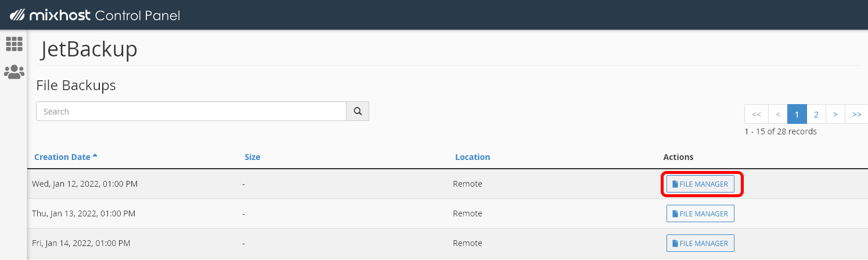Sort by Size column header

[x=253, y=157]
